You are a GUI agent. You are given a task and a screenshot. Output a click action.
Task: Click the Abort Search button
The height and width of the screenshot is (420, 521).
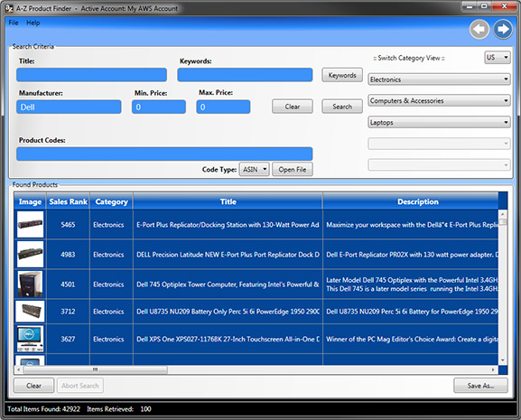[80, 386]
